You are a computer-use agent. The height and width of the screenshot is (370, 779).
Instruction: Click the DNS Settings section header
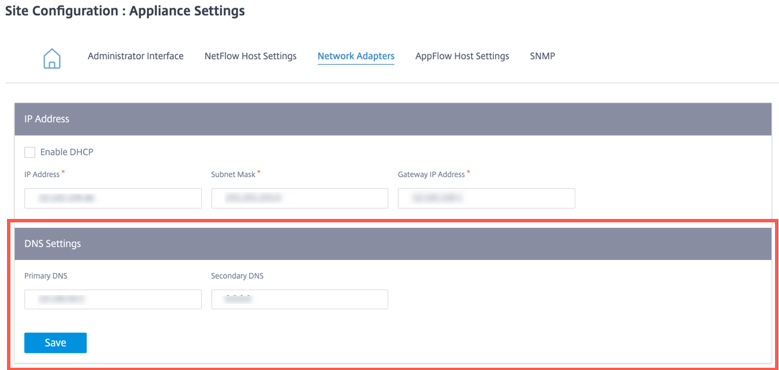click(x=393, y=244)
